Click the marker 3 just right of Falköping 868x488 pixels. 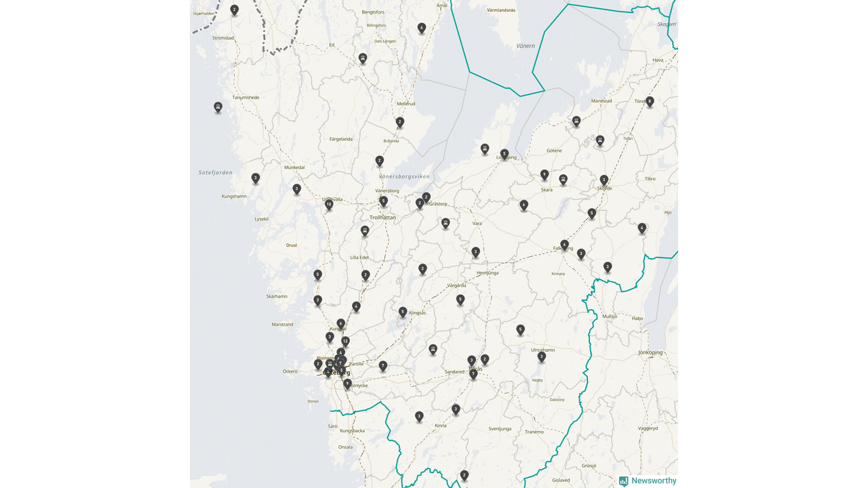(x=581, y=254)
